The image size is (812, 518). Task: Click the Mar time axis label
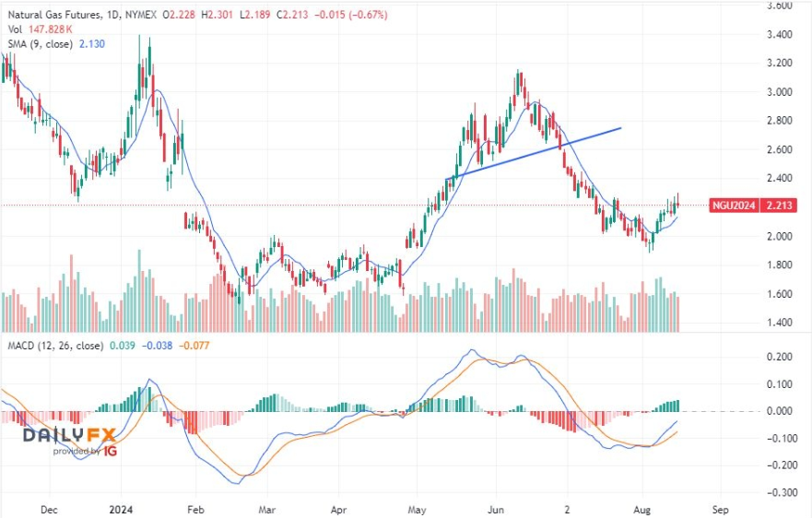pyautogui.click(x=266, y=510)
